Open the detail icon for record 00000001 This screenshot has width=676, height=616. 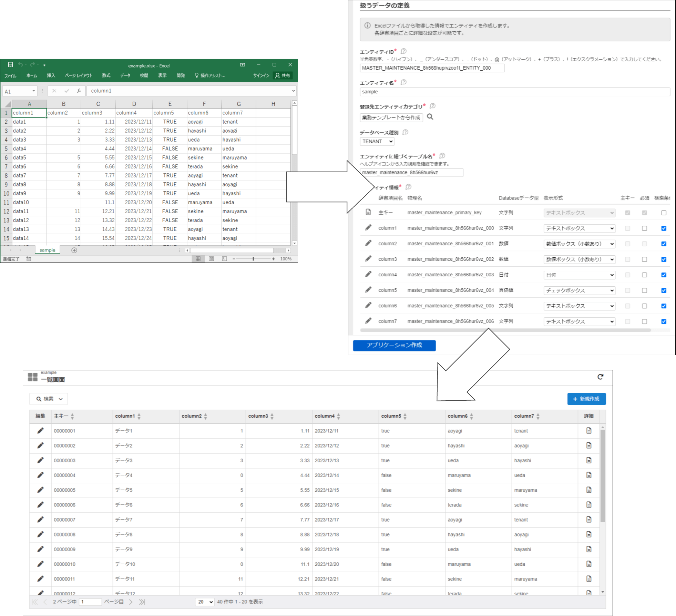(588, 431)
